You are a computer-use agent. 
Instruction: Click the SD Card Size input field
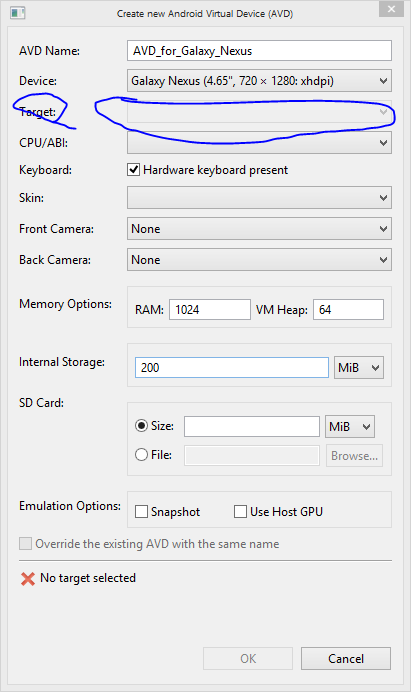[x=252, y=426]
